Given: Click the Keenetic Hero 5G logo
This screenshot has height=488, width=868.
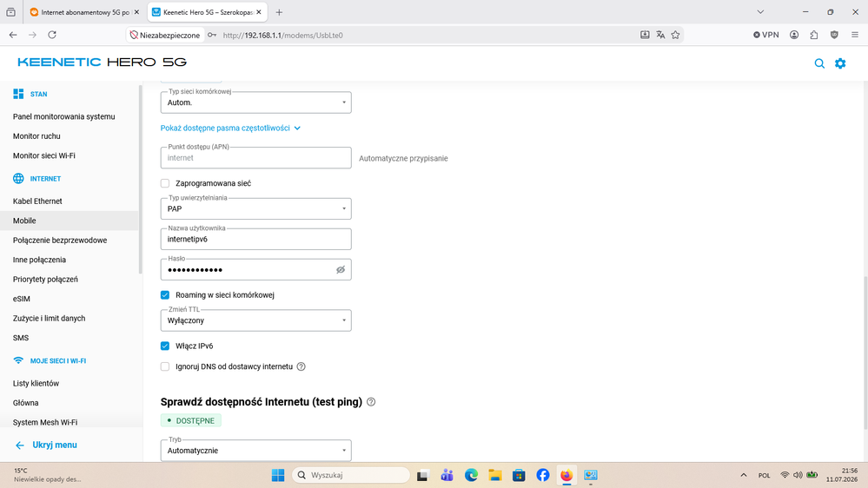Looking at the screenshot, I should click(x=102, y=62).
